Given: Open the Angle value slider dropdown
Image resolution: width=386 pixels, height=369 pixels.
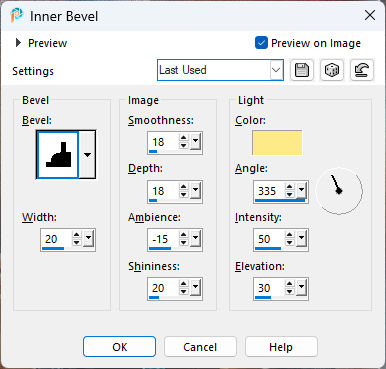Looking at the screenshot, I should (301, 191).
